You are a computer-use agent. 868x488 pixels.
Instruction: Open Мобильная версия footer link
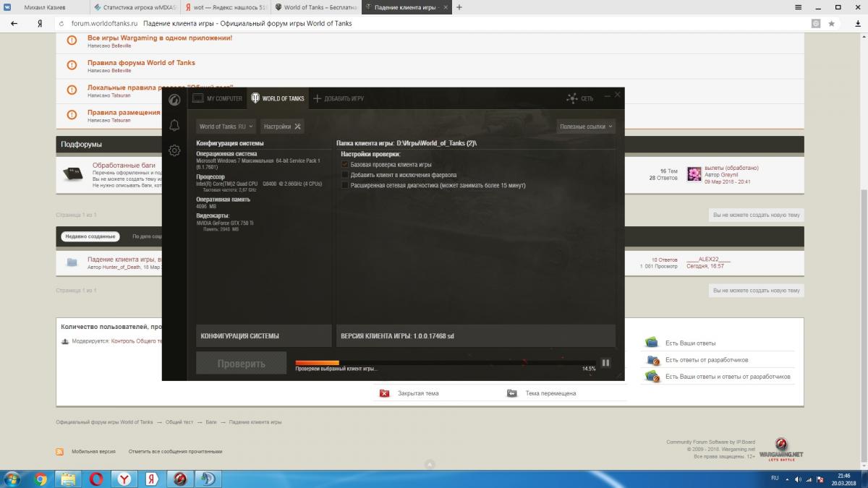click(x=93, y=451)
